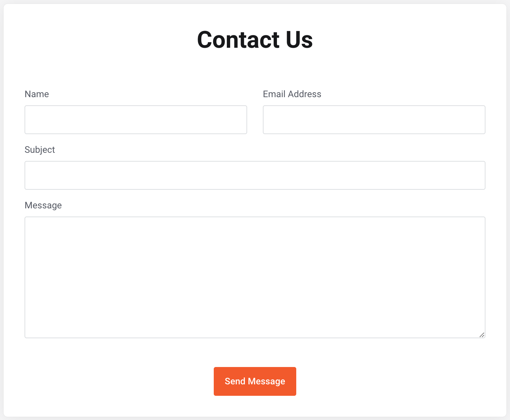The height and width of the screenshot is (420, 510).
Task: Select the wide input below Subject
Action: 255,175
